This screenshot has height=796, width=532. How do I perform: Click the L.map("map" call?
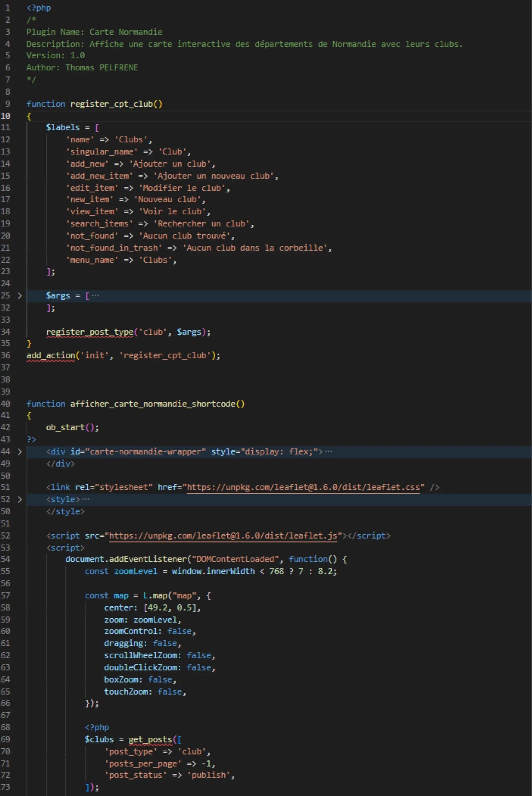coord(169,596)
